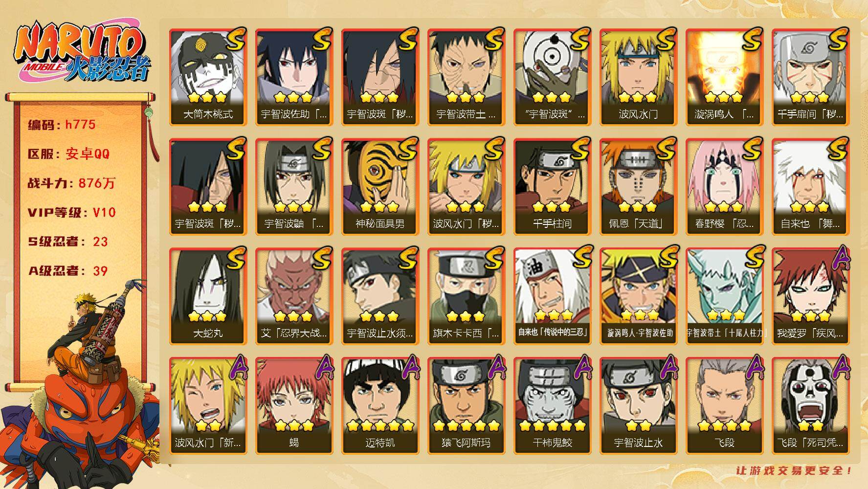The image size is (868, 489).
Task: Click the 编码 h775 text on the scroll
Action: (62, 125)
